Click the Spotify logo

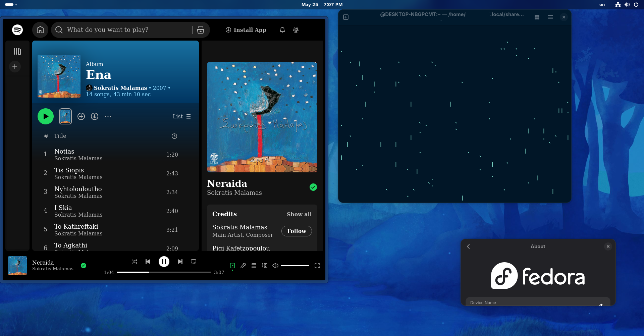tap(17, 30)
